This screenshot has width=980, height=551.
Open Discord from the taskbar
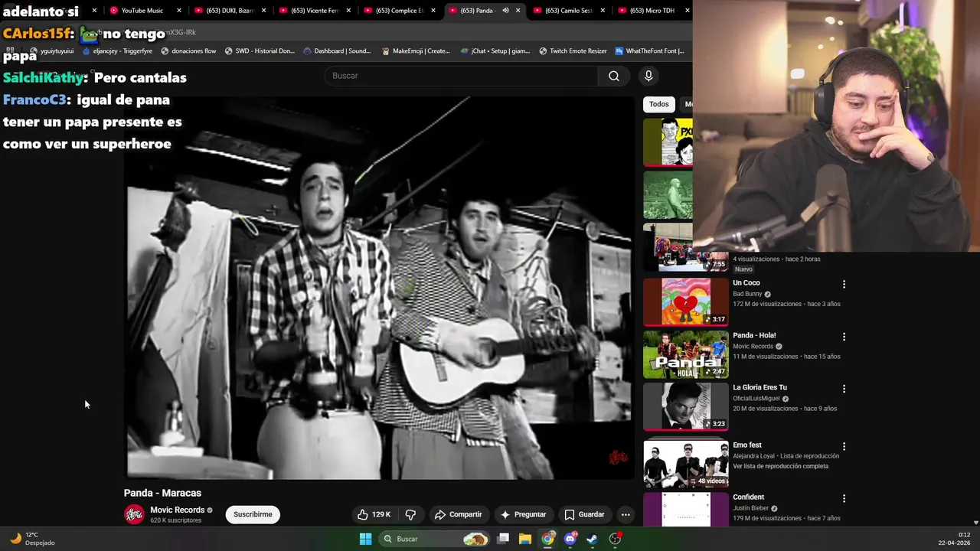[570, 539]
